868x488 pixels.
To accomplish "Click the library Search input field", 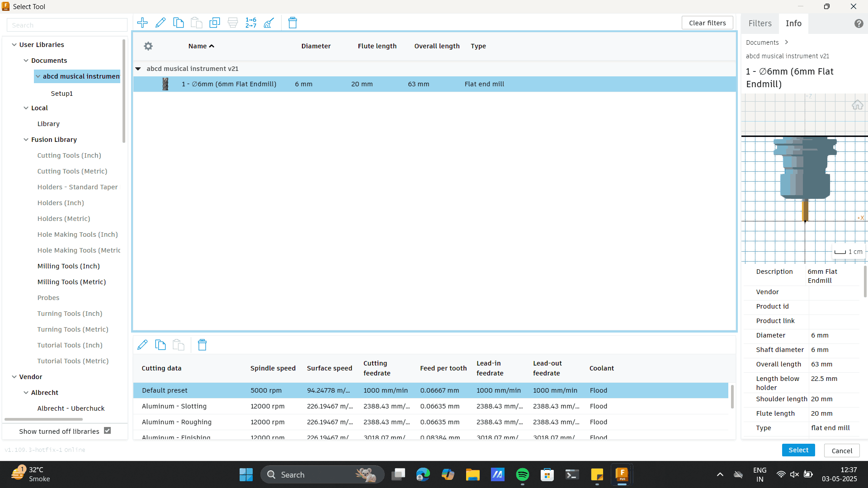I will coord(67,25).
